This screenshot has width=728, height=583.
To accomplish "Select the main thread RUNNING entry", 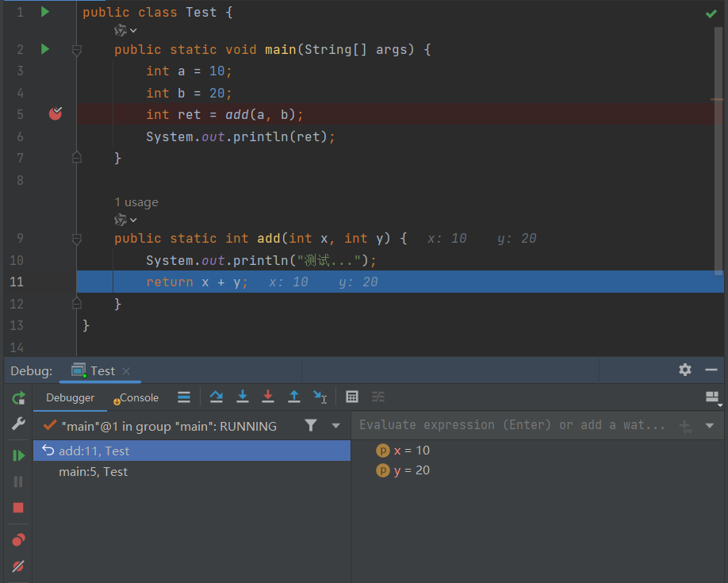I will [169, 427].
